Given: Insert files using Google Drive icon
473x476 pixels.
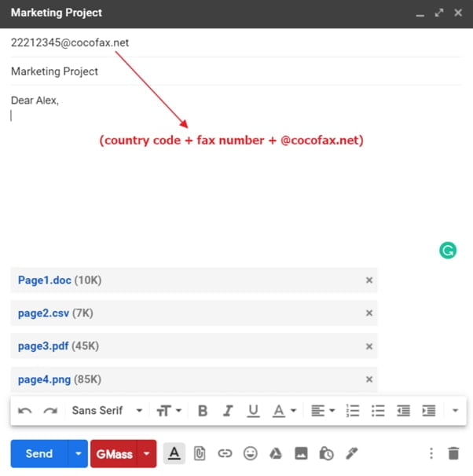Looking at the screenshot, I should (x=276, y=453).
